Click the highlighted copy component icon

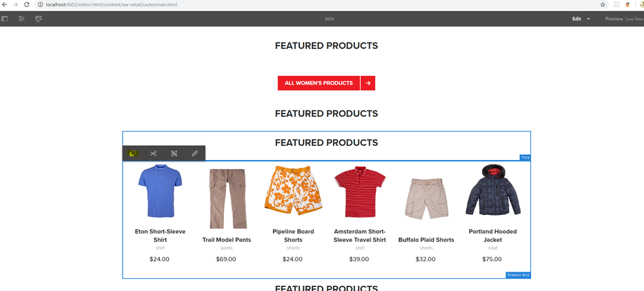tap(133, 154)
